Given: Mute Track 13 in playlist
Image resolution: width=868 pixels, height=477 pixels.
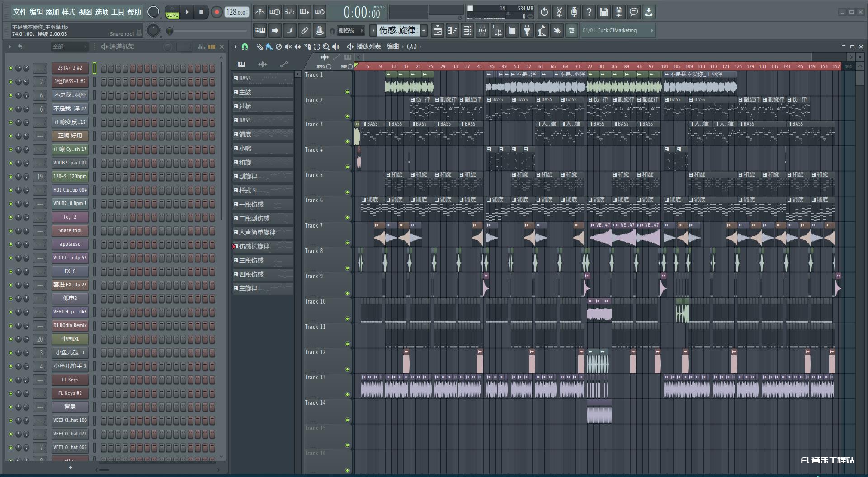Looking at the screenshot, I should pos(347,395).
